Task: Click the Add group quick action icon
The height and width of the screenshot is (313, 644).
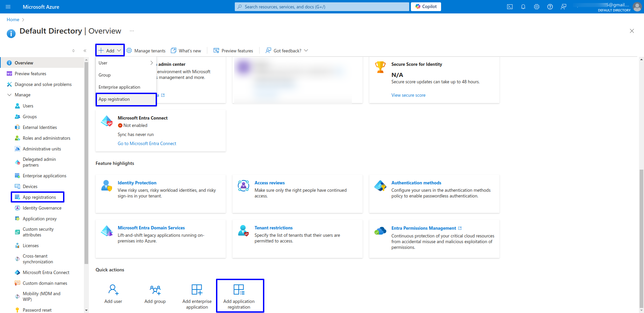Action: click(155, 289)
